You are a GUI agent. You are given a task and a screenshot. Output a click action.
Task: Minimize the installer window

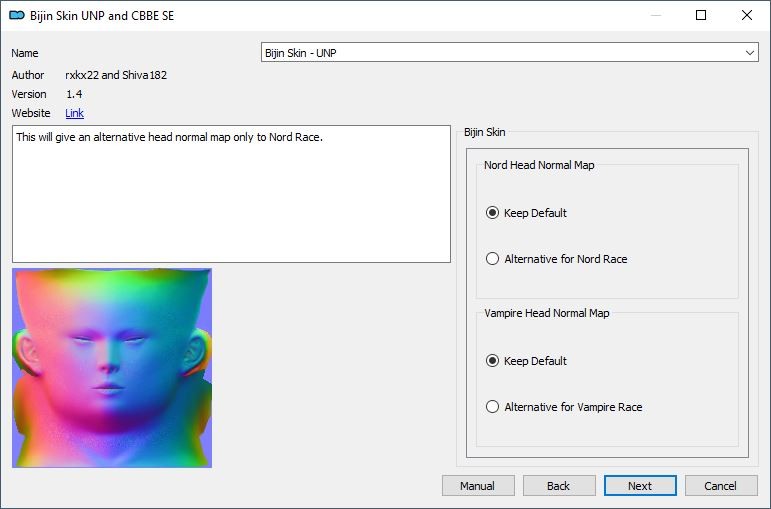point(655,15)
